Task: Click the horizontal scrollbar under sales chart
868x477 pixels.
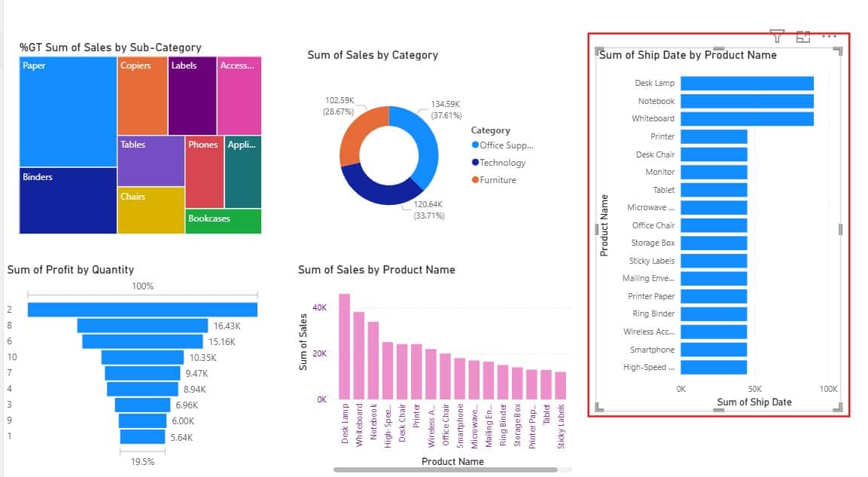Action: click(x=446, y=469)
